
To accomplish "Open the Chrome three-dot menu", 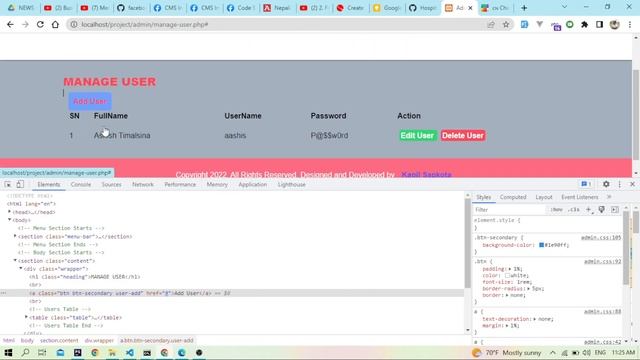I will pos(630,24).
